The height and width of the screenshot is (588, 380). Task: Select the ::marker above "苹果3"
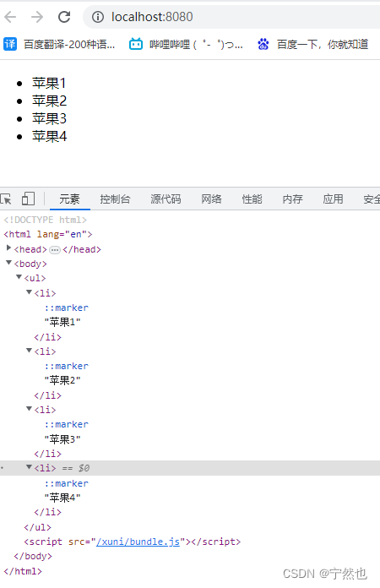tap(67, 424)
